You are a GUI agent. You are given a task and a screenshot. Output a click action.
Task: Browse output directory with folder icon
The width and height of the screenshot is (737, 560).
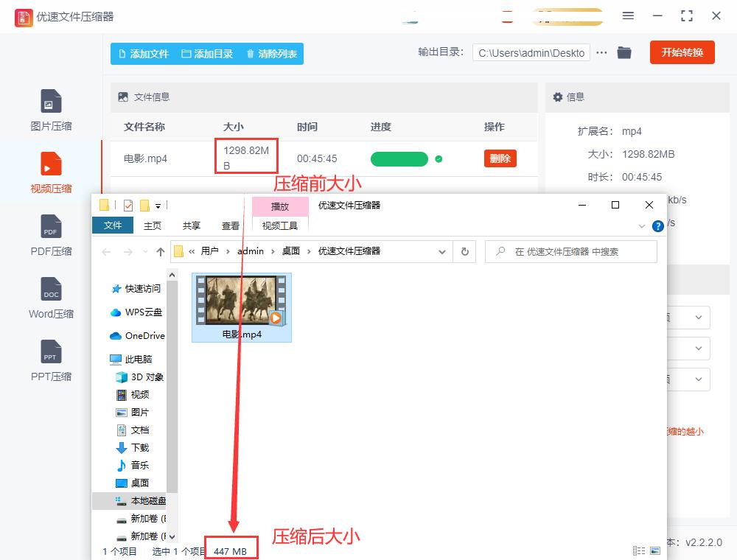pos(624,52)
